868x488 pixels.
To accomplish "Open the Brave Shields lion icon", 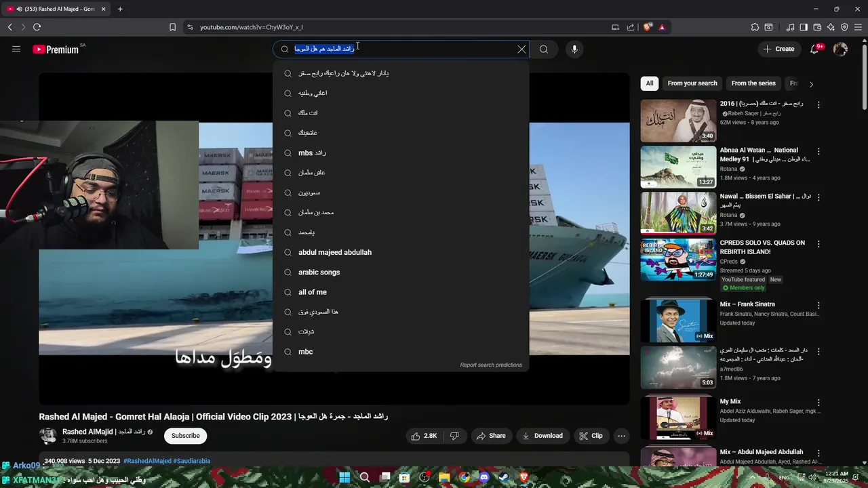I will [x=648, y=27].
